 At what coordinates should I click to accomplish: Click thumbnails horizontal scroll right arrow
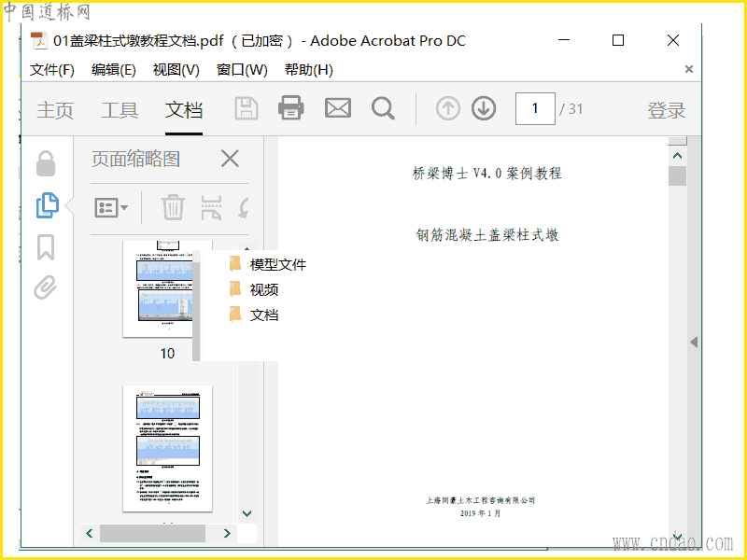[x=227, y=533]
